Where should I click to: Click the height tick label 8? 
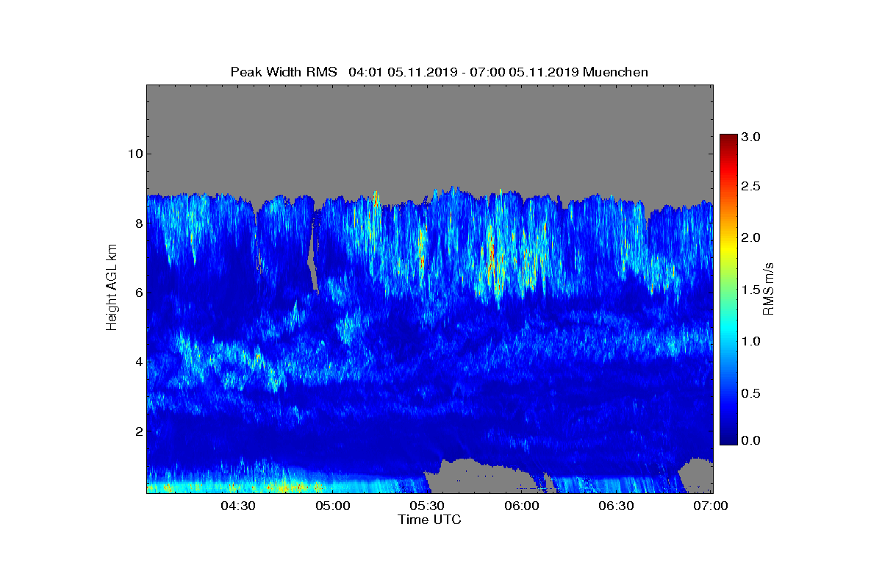coord(137,223)
